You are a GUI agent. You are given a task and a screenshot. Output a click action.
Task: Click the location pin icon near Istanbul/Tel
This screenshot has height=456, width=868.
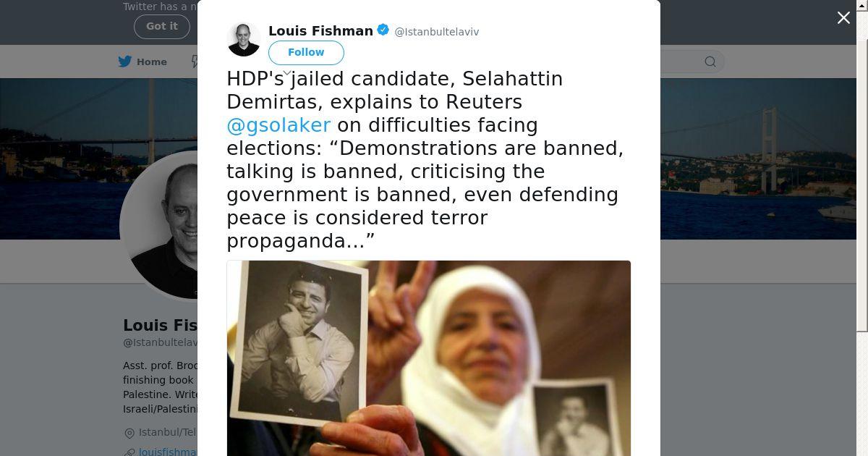[x=129, y=433]
